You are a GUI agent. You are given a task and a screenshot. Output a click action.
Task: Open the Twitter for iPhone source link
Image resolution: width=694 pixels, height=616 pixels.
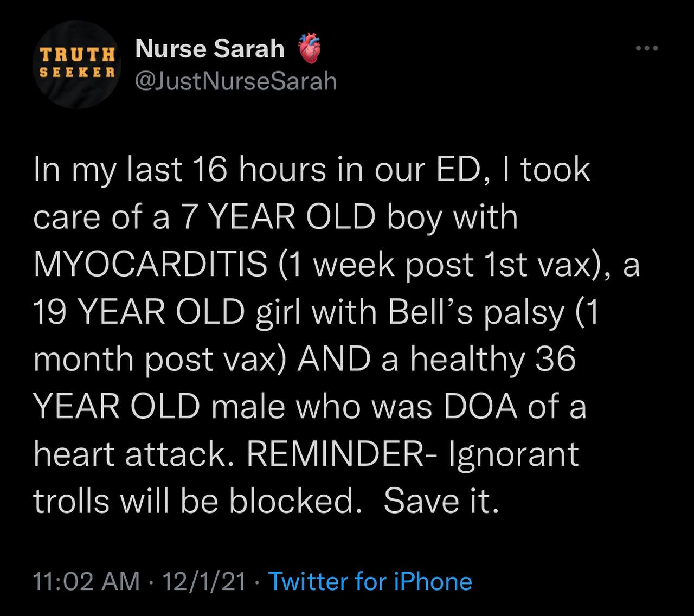(x=370, y=581)
